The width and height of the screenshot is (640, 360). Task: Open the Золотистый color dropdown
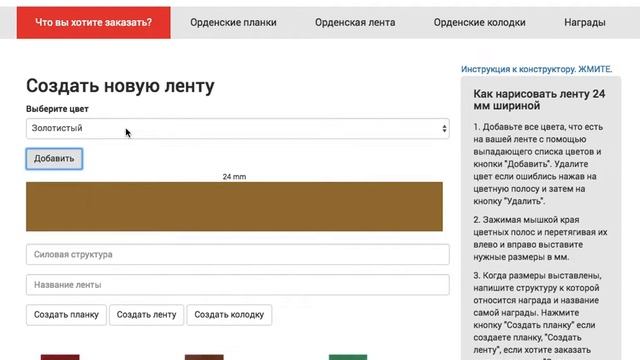coord(238,129)
